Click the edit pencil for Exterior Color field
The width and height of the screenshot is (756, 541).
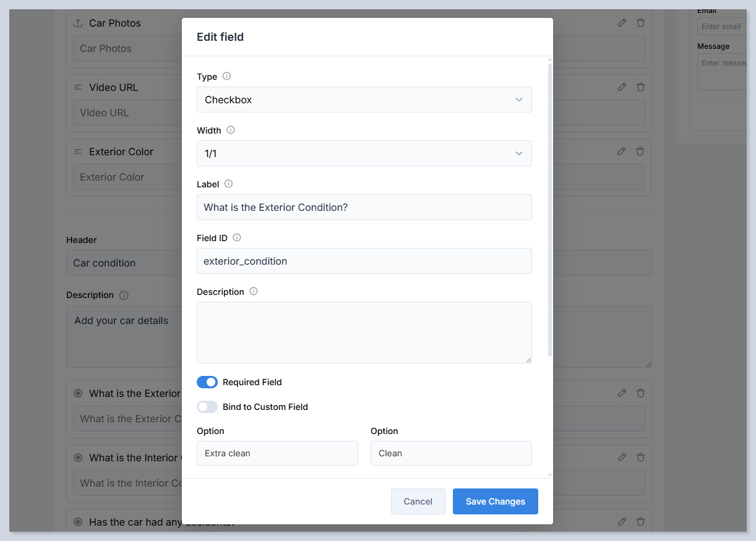(622, 151)
